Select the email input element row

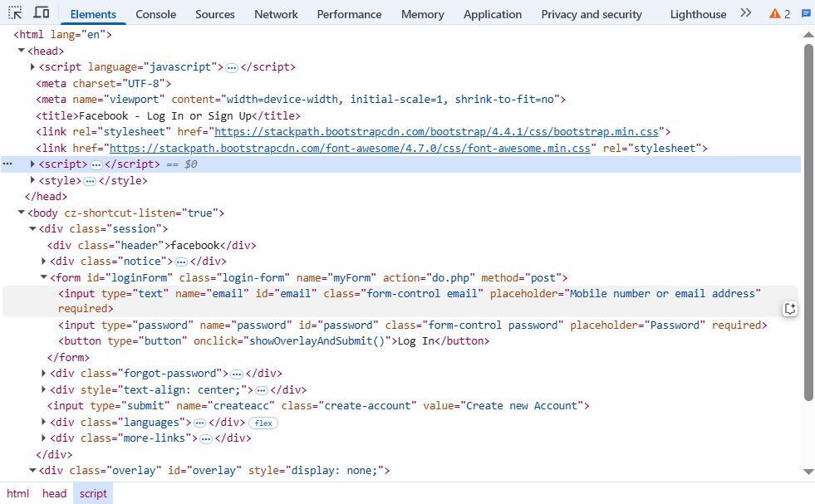(x=400, y=301)
